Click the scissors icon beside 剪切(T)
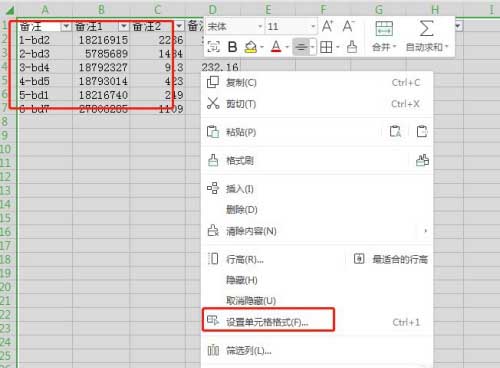The width and height of the screenshot is (500, 368). point(213,103)
